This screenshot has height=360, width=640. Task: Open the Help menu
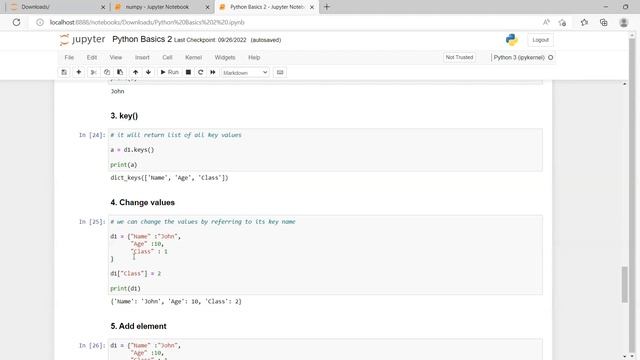pyautogui.click(x=254, y=58)
